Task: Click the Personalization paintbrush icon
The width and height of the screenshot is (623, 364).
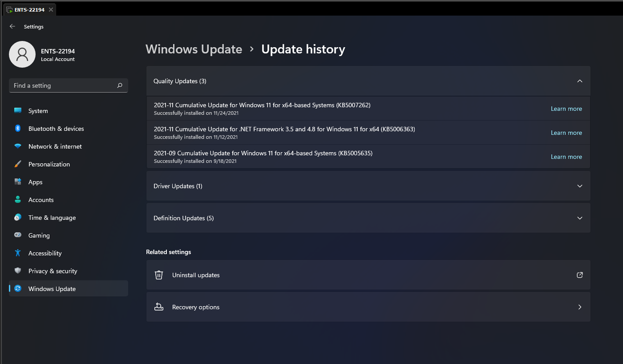Action: tap(18, 164)
